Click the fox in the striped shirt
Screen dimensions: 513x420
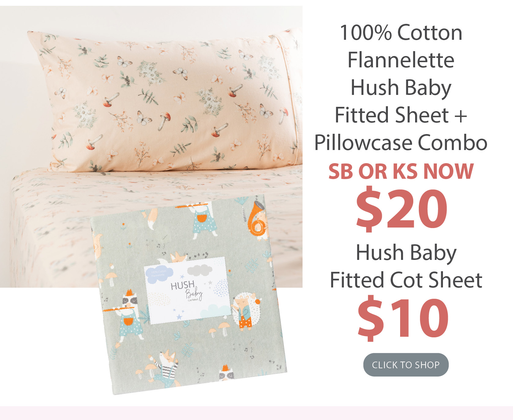[165, 369]
